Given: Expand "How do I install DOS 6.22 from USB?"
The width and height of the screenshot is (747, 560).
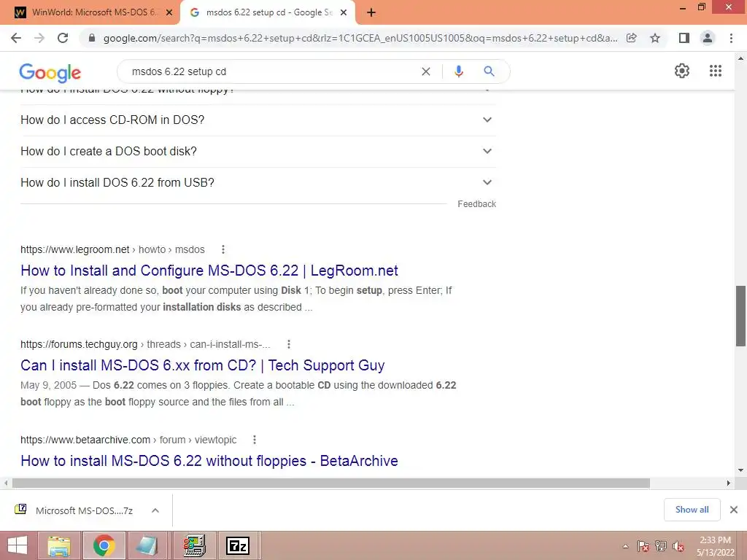Looking at the screenshot, I should coord(258,183).
